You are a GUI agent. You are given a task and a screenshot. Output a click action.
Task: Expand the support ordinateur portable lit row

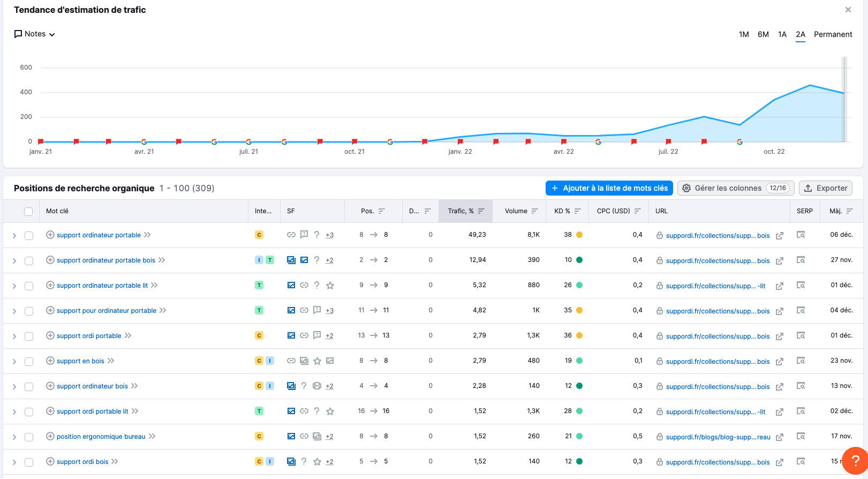14,286
